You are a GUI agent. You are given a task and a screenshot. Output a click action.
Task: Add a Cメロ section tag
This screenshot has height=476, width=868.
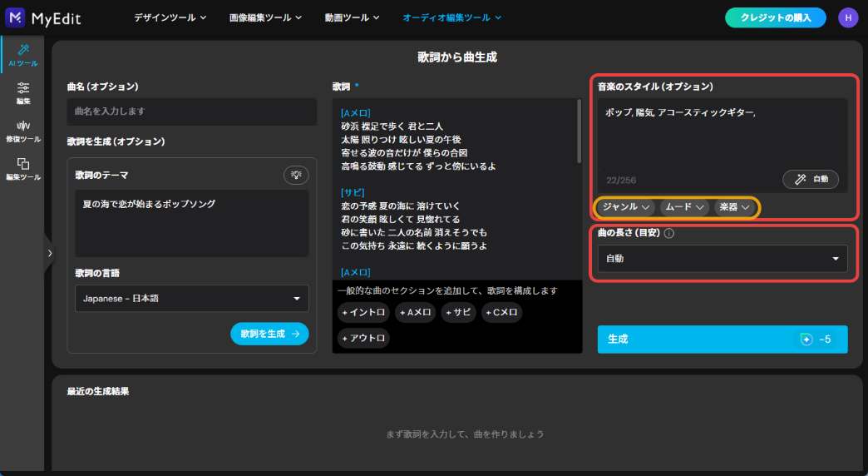[501, 313]
